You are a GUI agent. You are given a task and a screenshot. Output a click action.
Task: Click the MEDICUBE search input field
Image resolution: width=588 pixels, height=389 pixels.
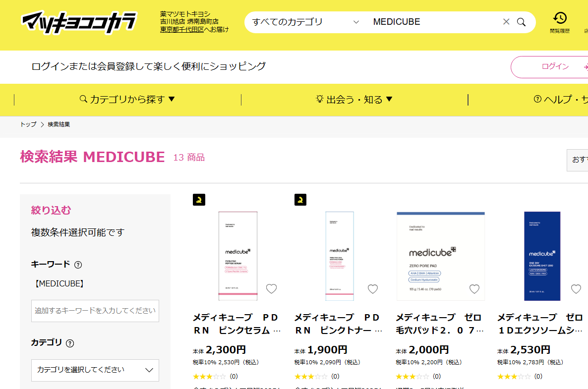435,22
